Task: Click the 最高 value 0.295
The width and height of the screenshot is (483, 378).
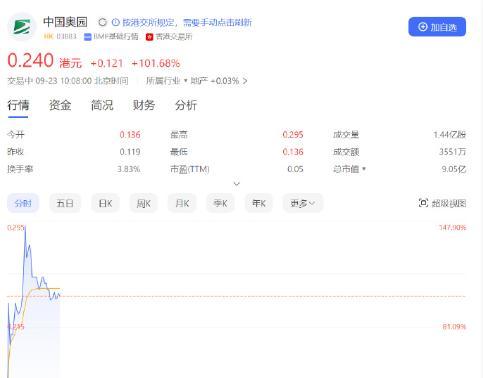Action: coord(293,135)
